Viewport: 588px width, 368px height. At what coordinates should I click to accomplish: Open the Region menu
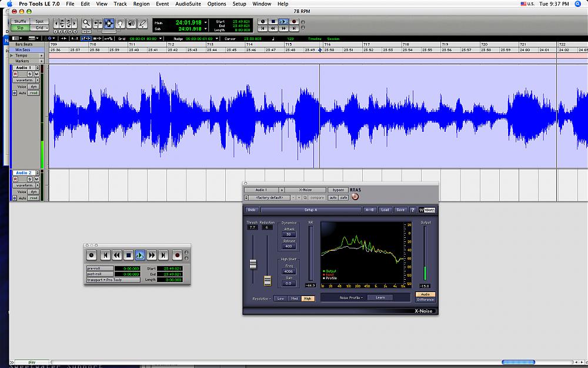point(141,4)
